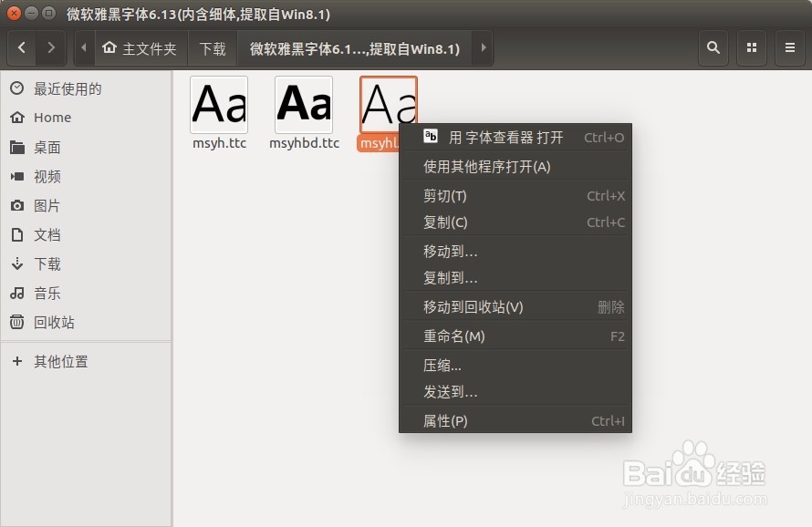Image resolution: width=812 pixels, height=527 pixels.
Task: Choose 剪切(T) in the context menu
Action: click(x=515, y=196)
